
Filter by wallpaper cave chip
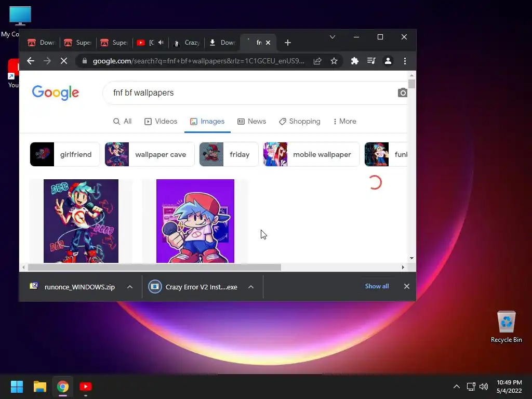tap(150, 154)
